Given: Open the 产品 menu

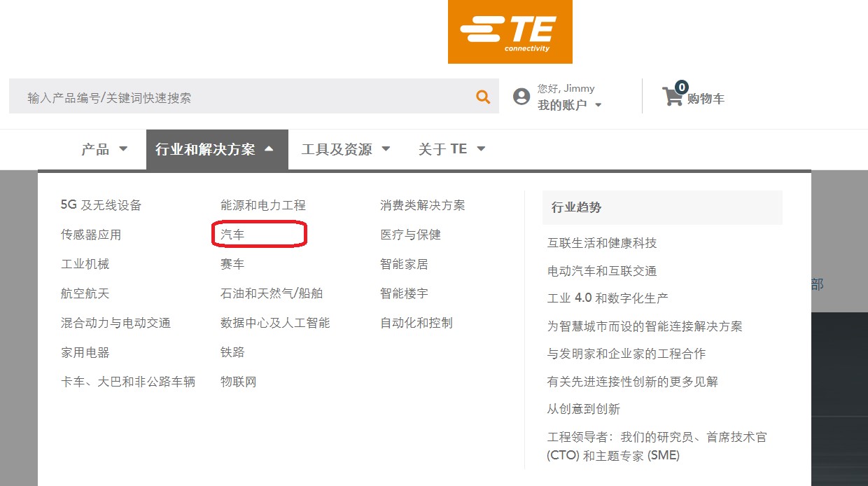Looking at the screenshot, I should click(x=105, y=149).
